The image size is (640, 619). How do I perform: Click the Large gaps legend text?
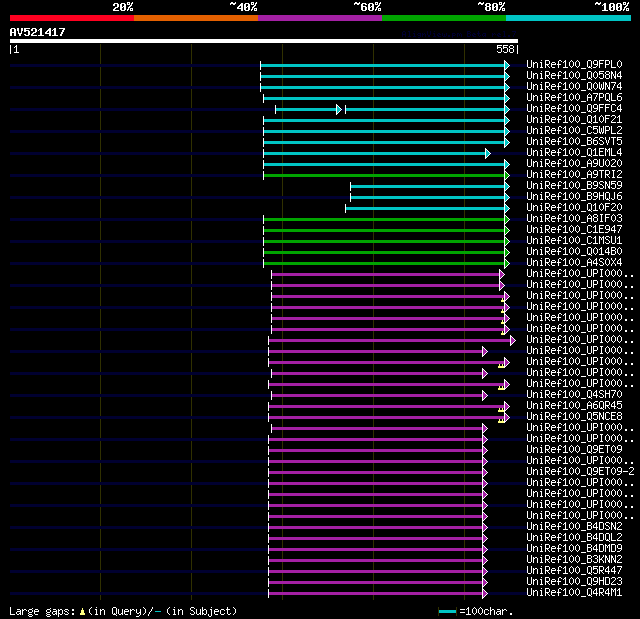pos(123,611)
